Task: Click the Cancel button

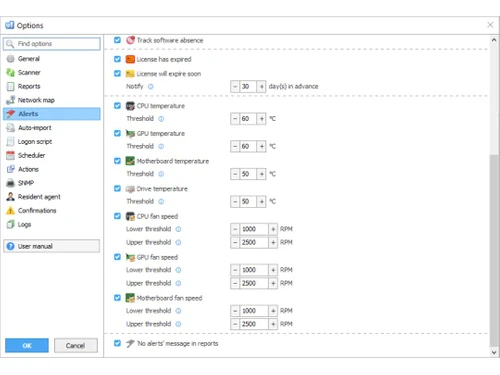Action: coord(76,345)
